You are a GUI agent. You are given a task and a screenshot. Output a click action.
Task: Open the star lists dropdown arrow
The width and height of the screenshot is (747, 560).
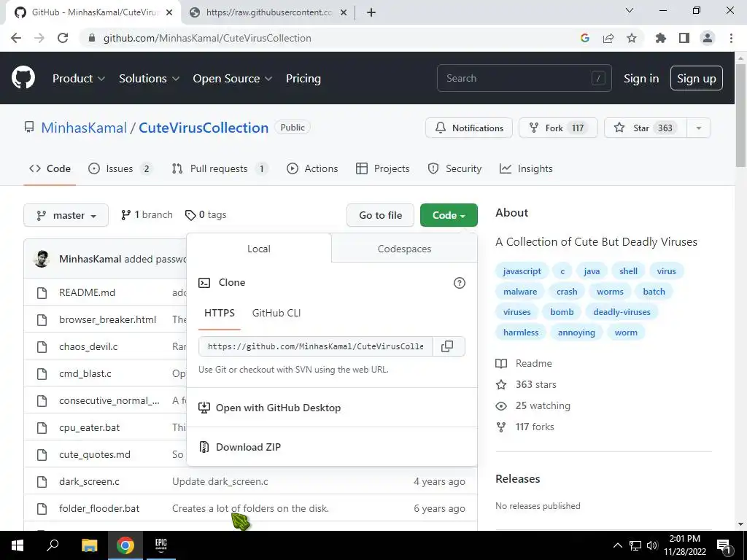coord(699,128)
